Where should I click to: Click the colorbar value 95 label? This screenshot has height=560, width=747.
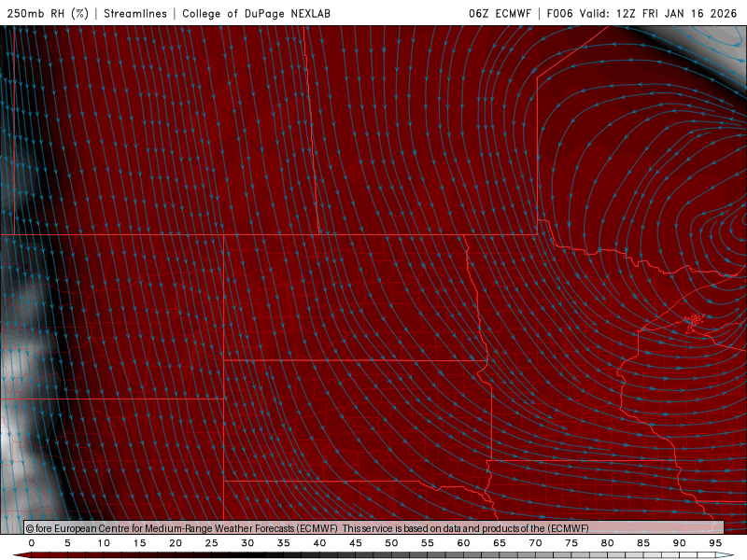point(715,543)
